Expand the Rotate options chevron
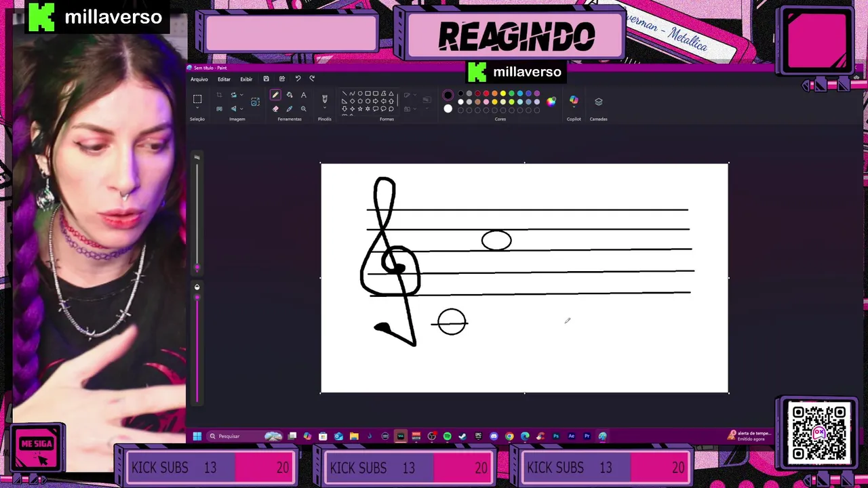 (241, 95)
